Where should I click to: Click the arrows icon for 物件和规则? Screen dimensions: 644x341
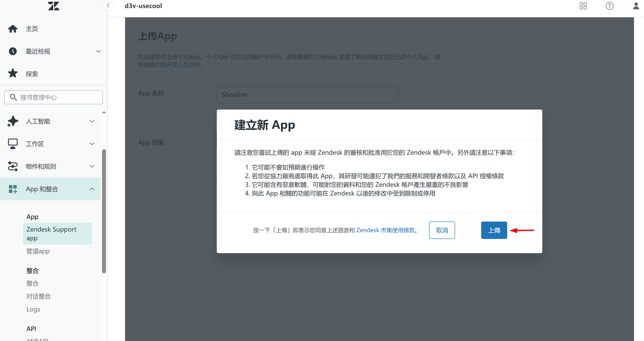[13, 166]
